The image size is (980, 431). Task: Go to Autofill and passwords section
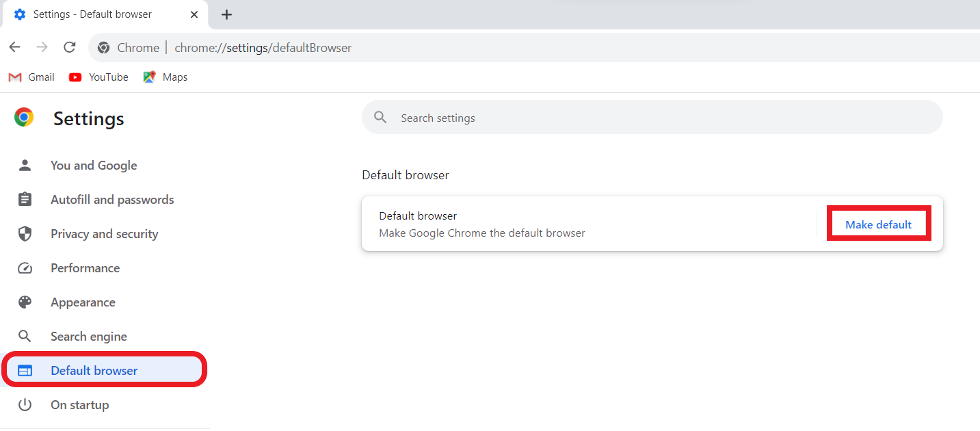112,200
